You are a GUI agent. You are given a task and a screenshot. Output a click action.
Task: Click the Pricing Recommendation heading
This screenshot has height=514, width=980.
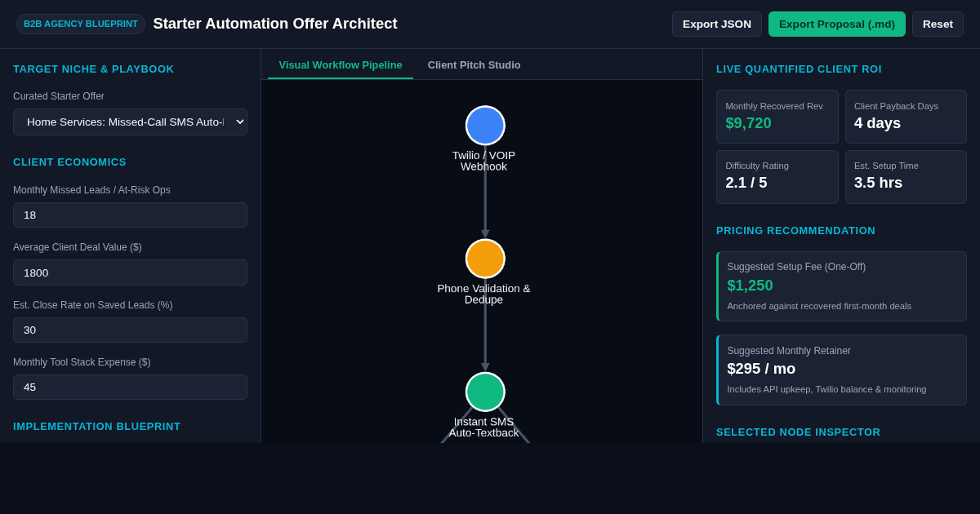pos(795,230)
